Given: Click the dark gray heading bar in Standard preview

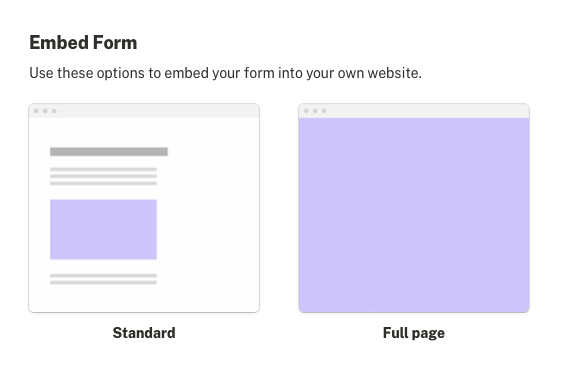Looking at the screenshot, I should coord(109,152).
